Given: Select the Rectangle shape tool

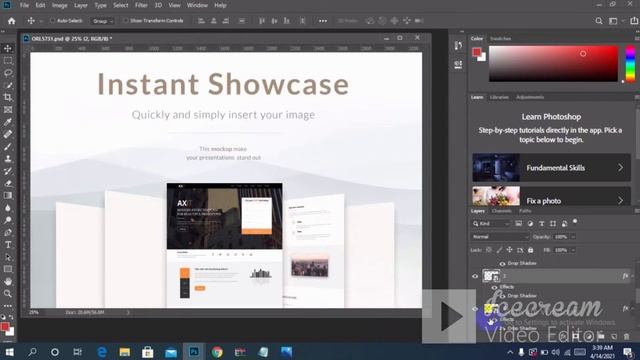Looking at the screenshot, I should click(8, 269).
